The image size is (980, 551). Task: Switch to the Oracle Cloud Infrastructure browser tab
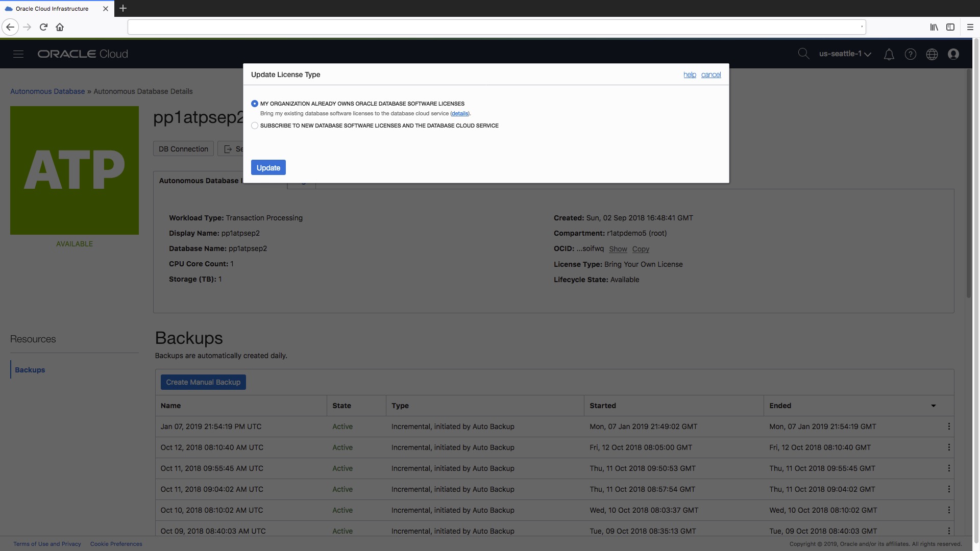point(52,9)
